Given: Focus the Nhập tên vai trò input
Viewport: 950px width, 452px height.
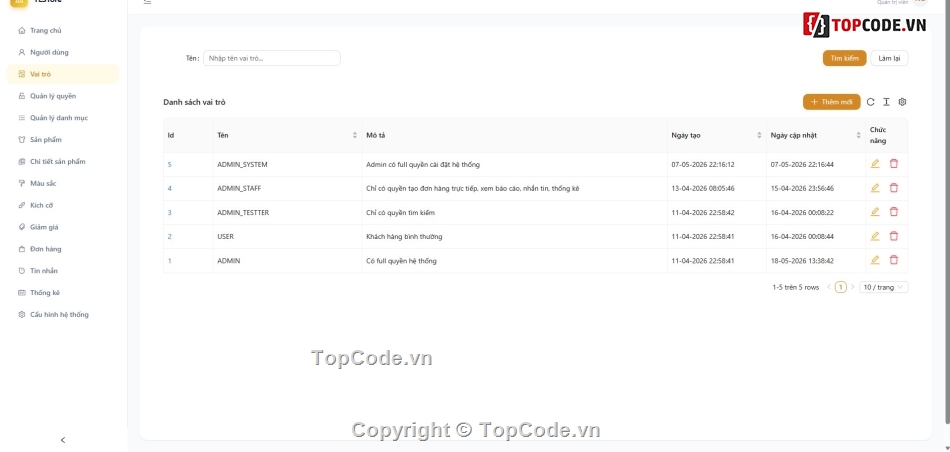Looking at the screenshot, I should [271, 58].
